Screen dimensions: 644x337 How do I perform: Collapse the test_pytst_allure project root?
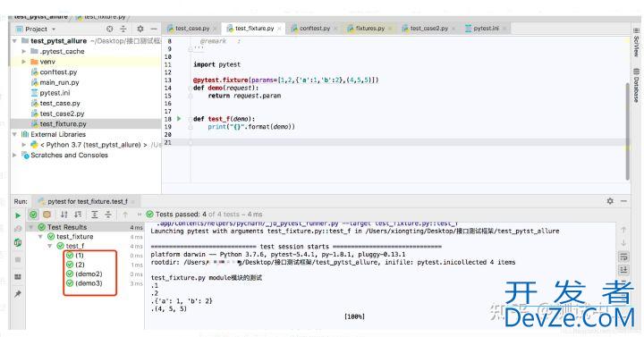point(15,41)
